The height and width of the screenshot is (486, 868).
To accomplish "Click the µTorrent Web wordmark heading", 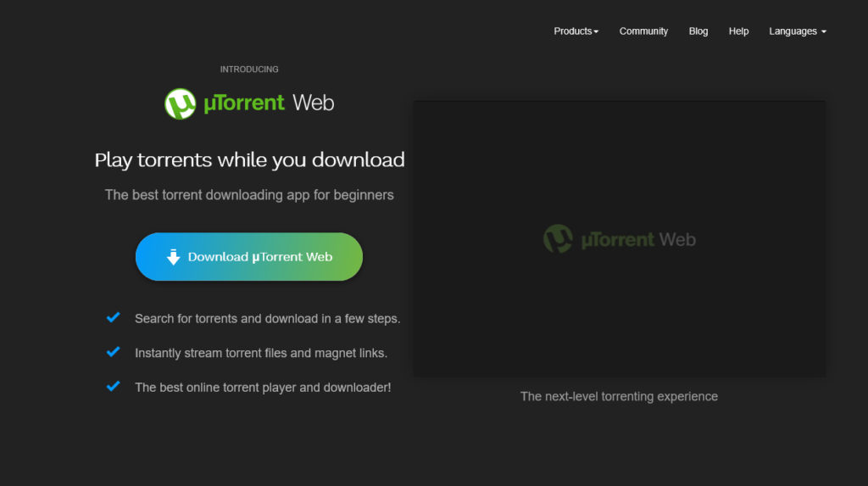I will [x=269, y=103].
